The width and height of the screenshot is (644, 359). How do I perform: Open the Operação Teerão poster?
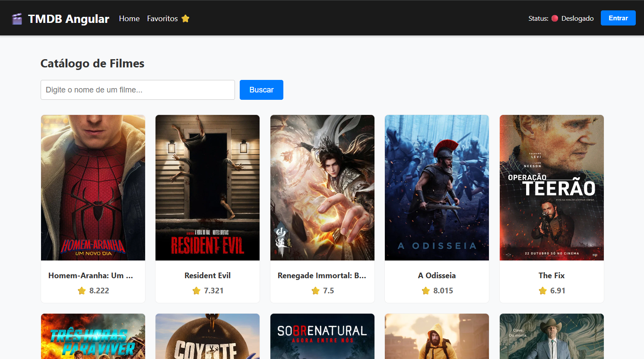[x=552, y=187]
